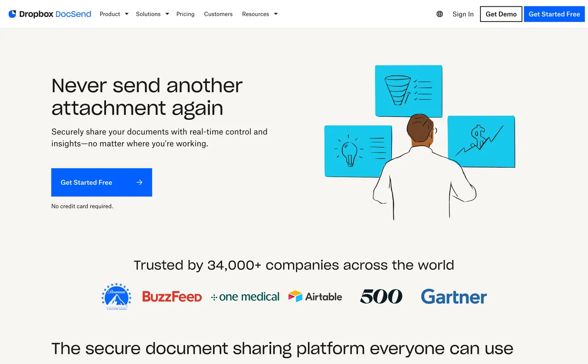Open the language globe icon
The image size is (588, 364).
click(439, 14)
